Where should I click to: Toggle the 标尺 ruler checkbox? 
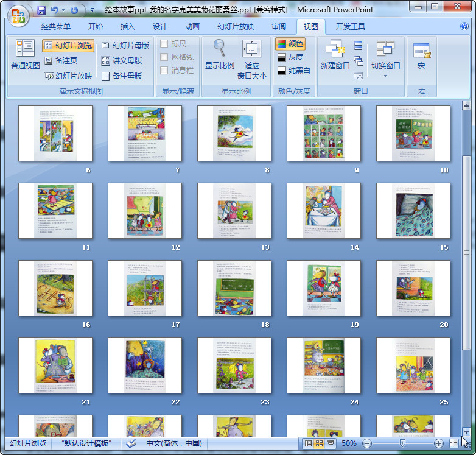point(164,44)
